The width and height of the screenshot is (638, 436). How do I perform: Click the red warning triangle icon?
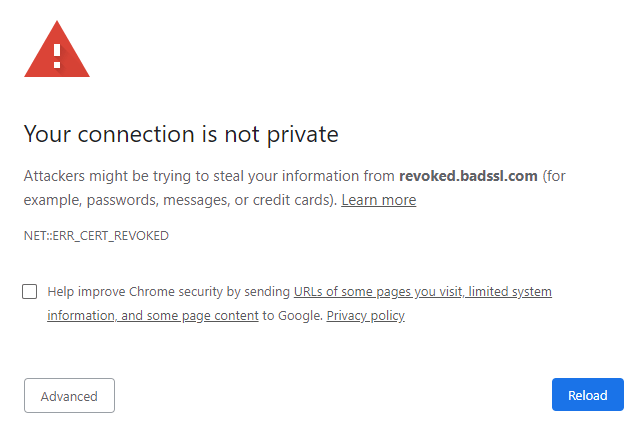pyautogui.click(x=57, y=50)
